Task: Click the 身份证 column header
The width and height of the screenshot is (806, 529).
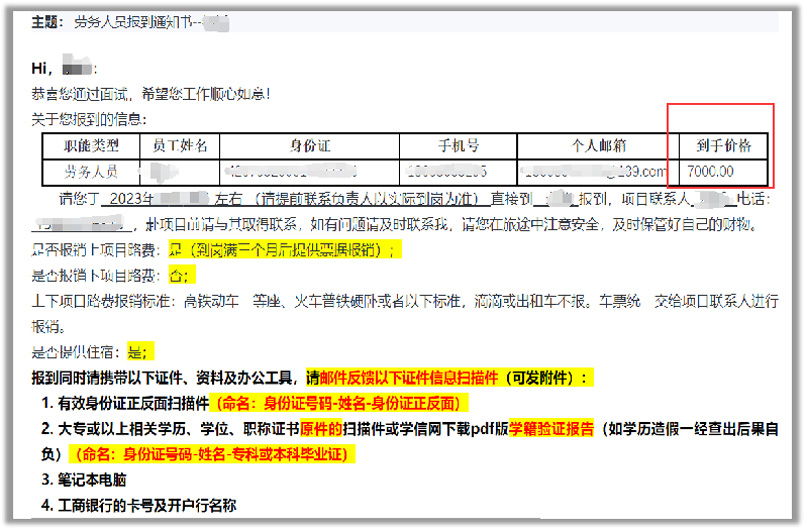Action: point(310,146)
